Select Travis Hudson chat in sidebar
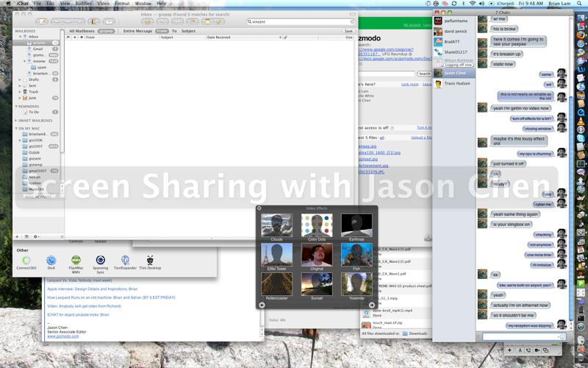This screenshot has width=588, height=368. point(454,83)
